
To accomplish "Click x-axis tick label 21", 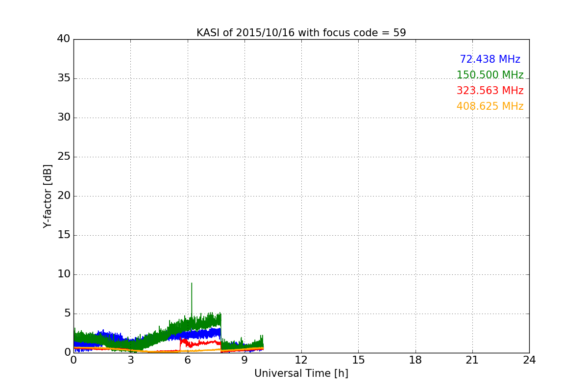I will pyautogui.click(x=472, y=360).
